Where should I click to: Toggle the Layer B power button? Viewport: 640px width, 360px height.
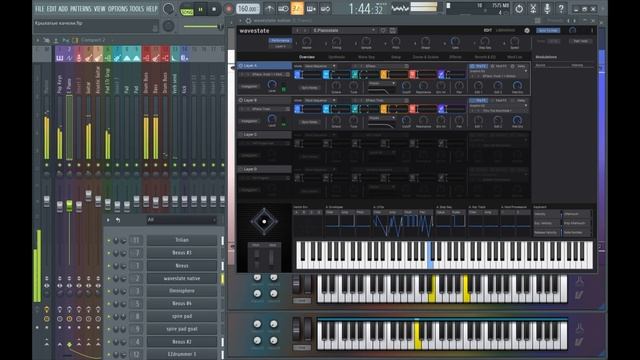(241, 100)
